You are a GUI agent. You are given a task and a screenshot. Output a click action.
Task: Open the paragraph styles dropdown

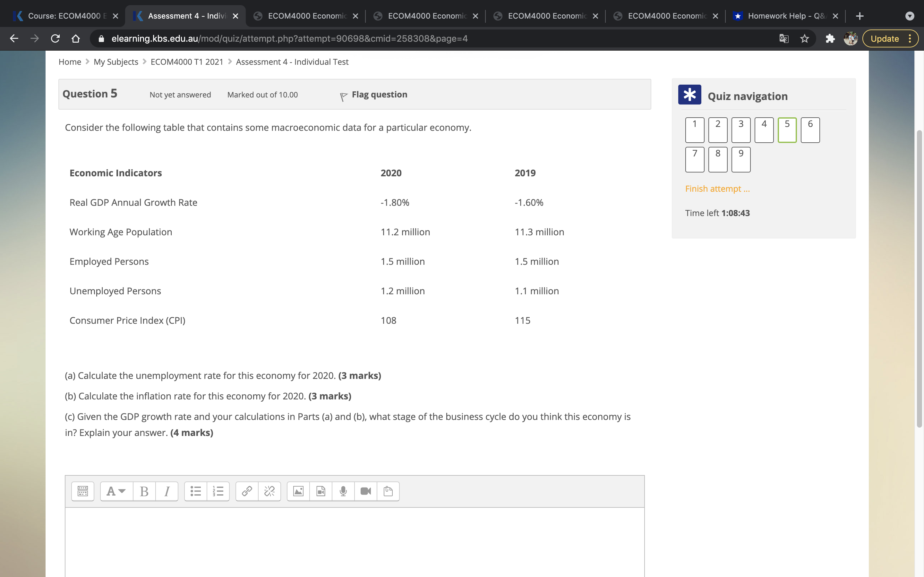[x=116, y=491]
